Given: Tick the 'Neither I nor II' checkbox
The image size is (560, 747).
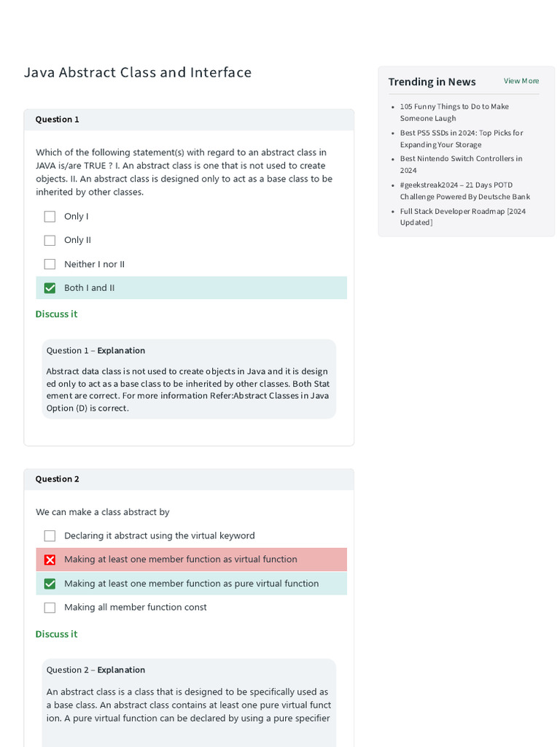Looking at the screenshot, I should [x=50, y=264].
